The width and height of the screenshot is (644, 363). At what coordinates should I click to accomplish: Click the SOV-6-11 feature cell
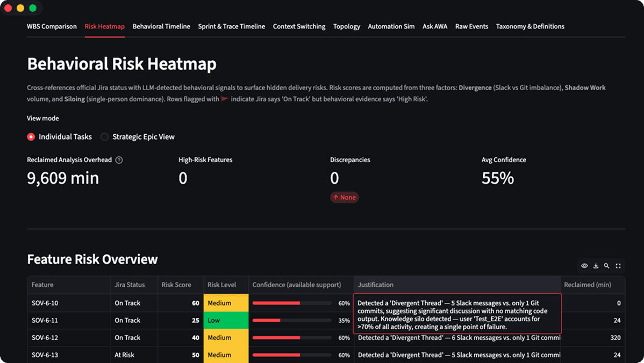coord(69,321)
